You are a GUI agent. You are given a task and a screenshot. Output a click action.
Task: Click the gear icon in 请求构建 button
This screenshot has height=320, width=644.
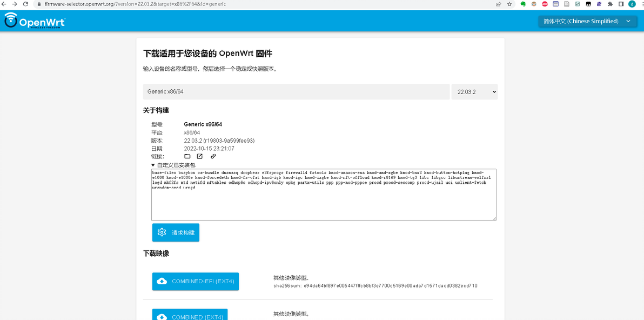click(162, 232)
